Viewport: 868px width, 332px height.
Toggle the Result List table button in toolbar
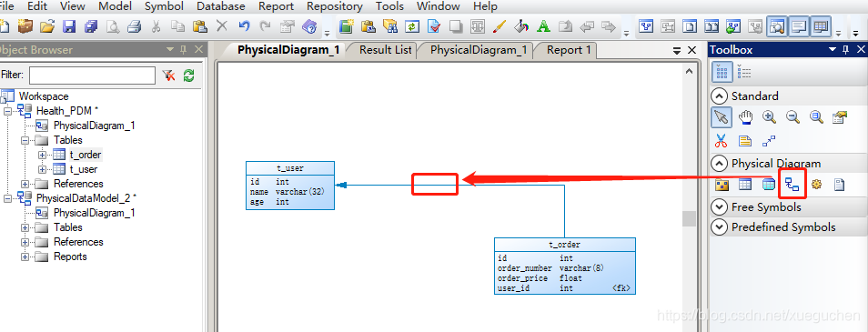tap(821, 26)
